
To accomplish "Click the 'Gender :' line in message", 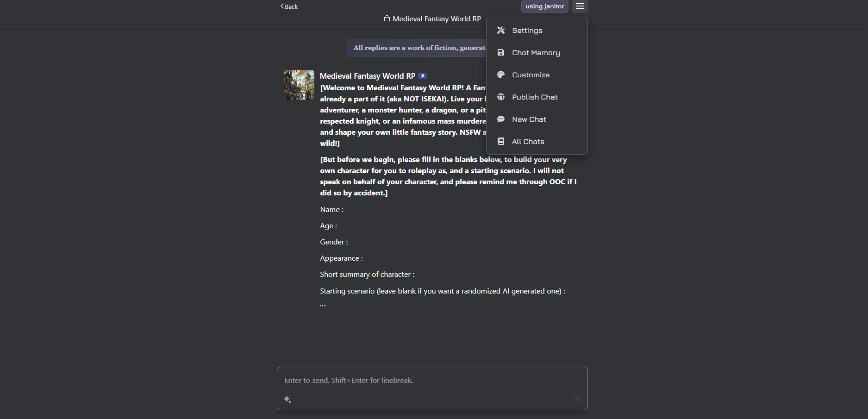I will coord(334,242).
